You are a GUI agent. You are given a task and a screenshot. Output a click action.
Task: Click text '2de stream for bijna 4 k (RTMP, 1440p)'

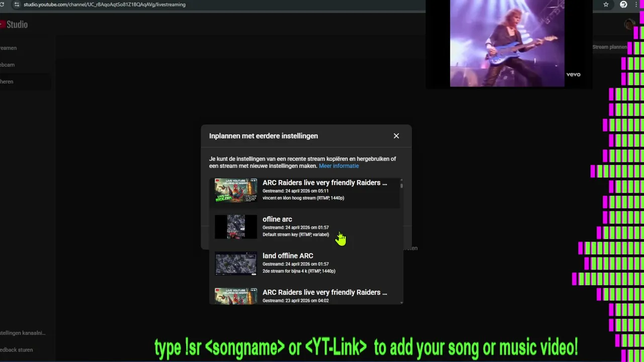point(299,271)
